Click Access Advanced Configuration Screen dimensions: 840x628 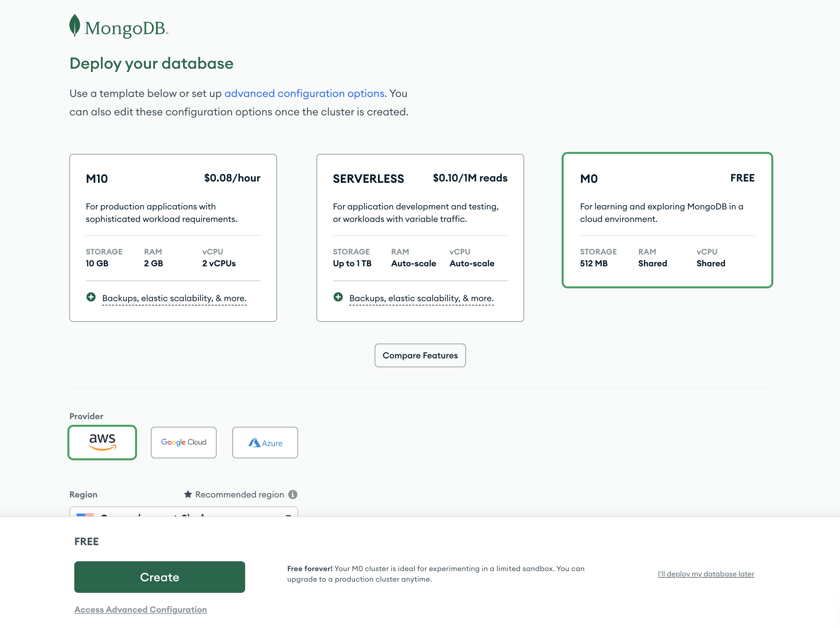click(141, 609)
